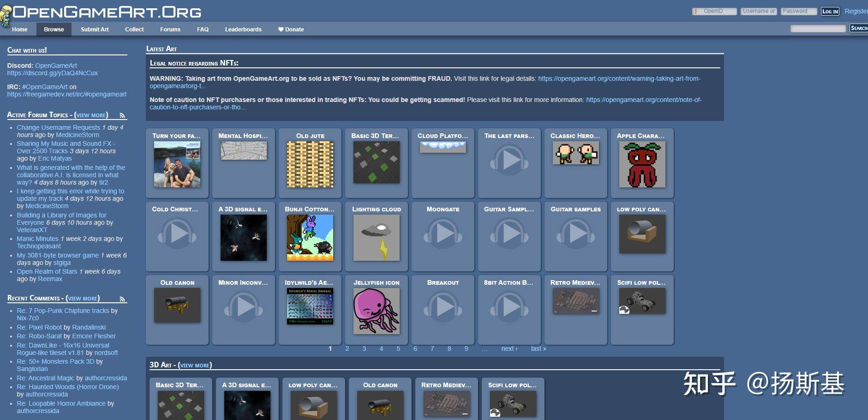Image resolution: width=868 pixels, height=420 pixels.
Task: Open the Discord invite link
Action: (53, 73)
